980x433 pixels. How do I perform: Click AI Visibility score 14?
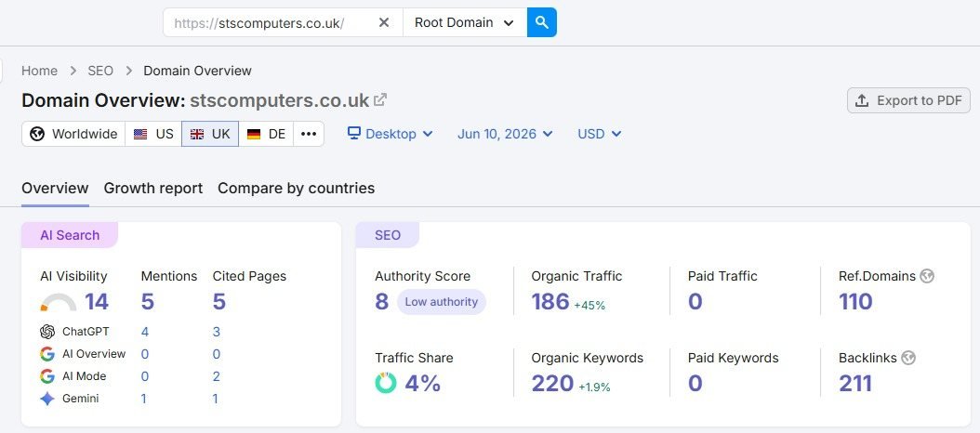click(x=97, y=302)
